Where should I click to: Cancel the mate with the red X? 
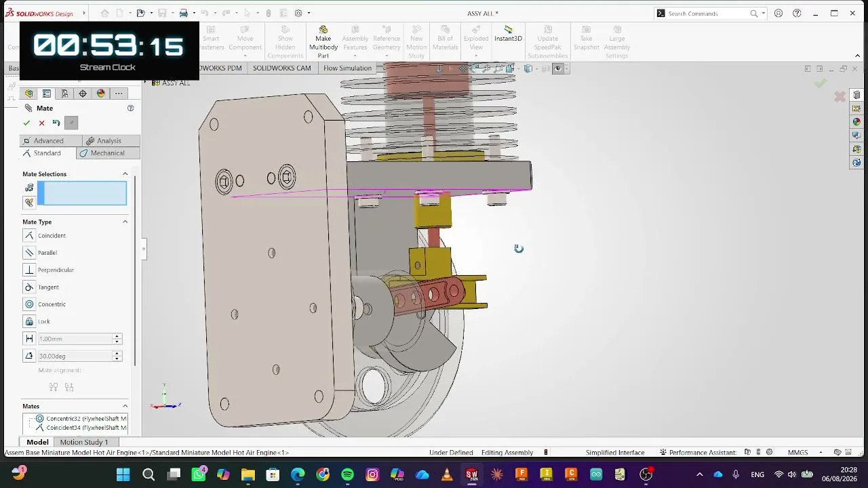pyautogui.click(x=41, y=123)
